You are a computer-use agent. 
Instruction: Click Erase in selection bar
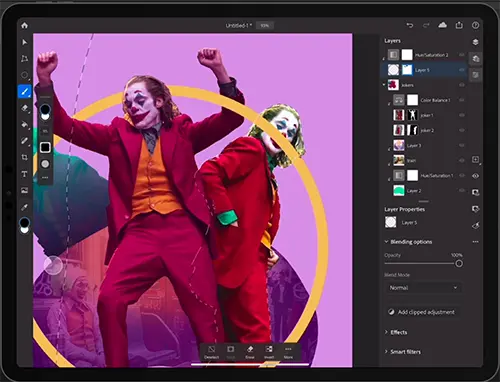[x=250, y=352]
